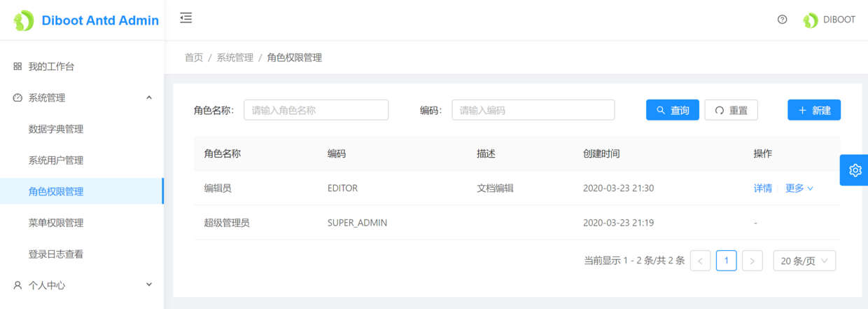The image size is (868, 309).
Task: Click the 文档编辑 description cell
Action: click(x=495, y=188)
